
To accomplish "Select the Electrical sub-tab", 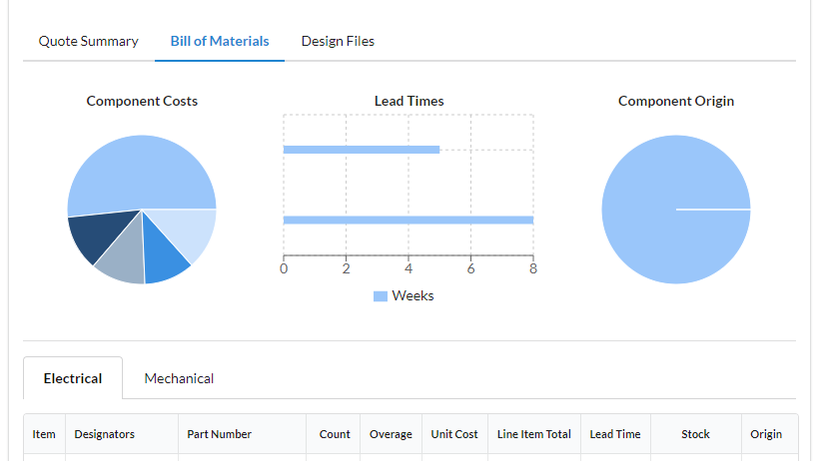I will tap(73, 378).
